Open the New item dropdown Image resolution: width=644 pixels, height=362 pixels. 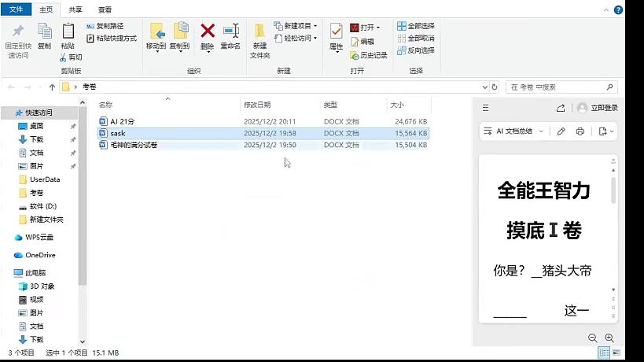click(315, 26)
